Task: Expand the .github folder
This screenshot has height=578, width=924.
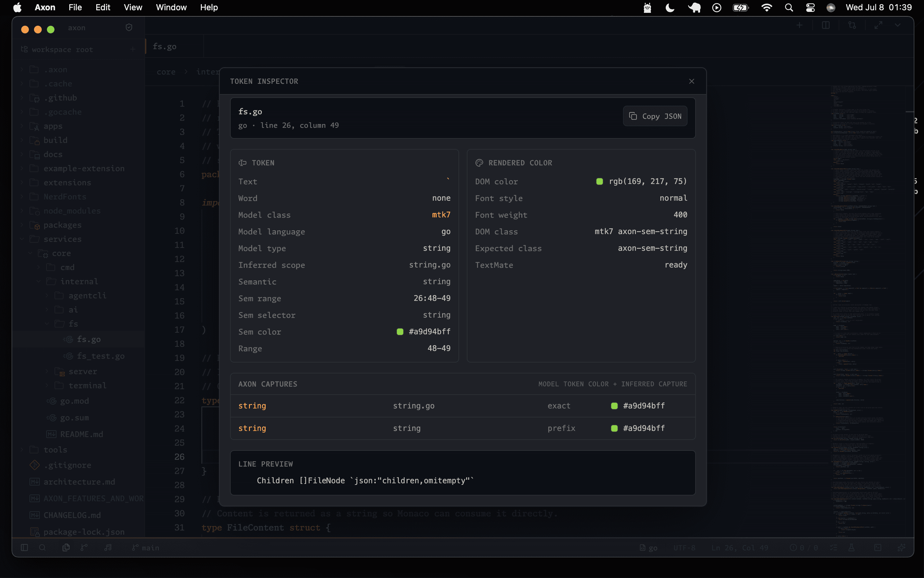Action: point(22,98)
